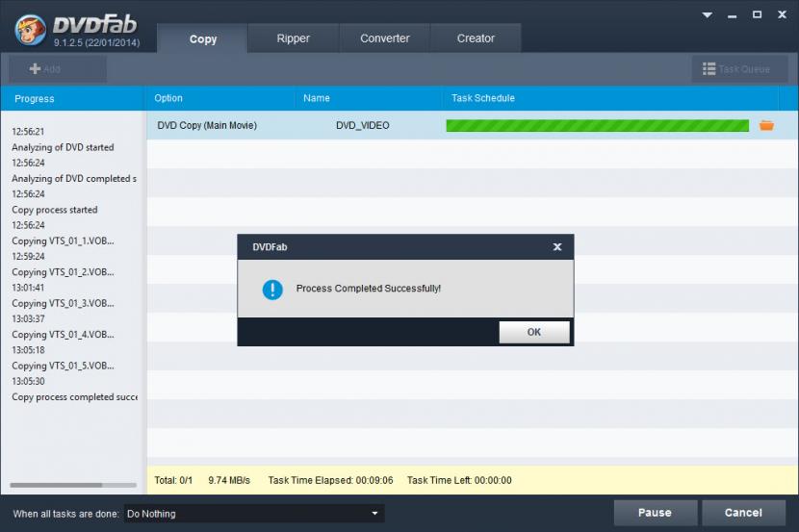
Task: Switch to the Creator tab
Action: point(476,38)
